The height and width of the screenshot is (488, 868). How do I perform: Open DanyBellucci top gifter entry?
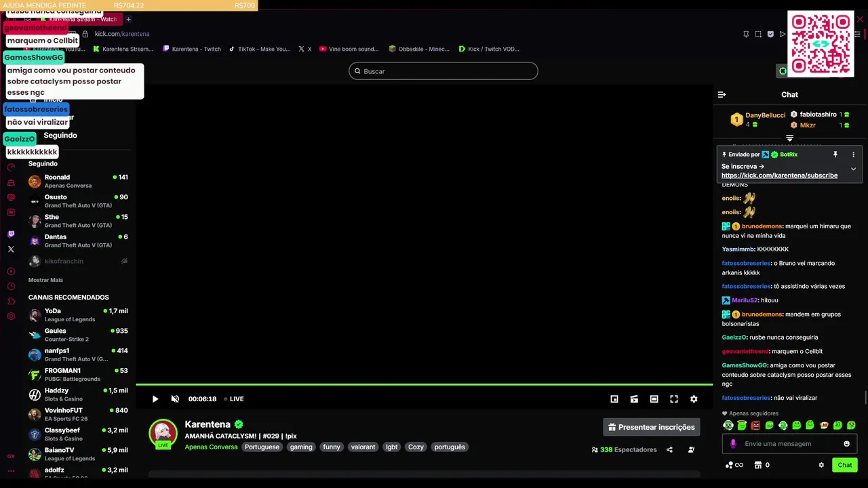coord(758,119)
